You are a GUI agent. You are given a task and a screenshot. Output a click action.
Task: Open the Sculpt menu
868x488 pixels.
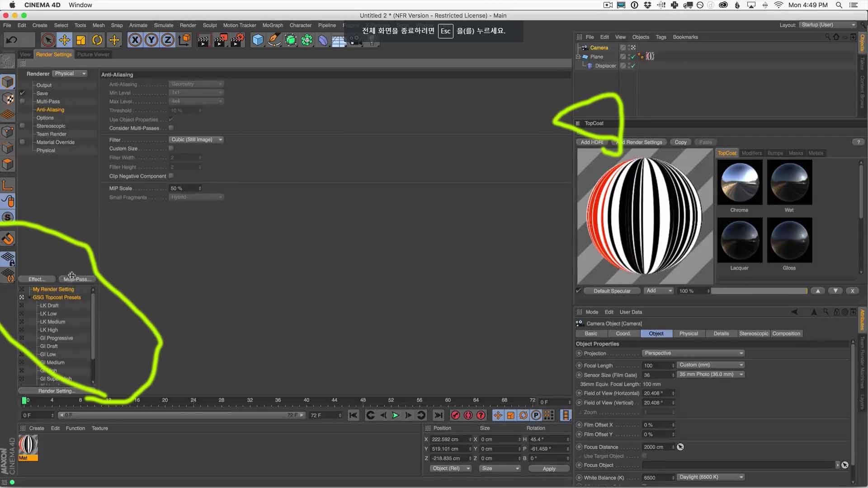click(x=210, y=25)
